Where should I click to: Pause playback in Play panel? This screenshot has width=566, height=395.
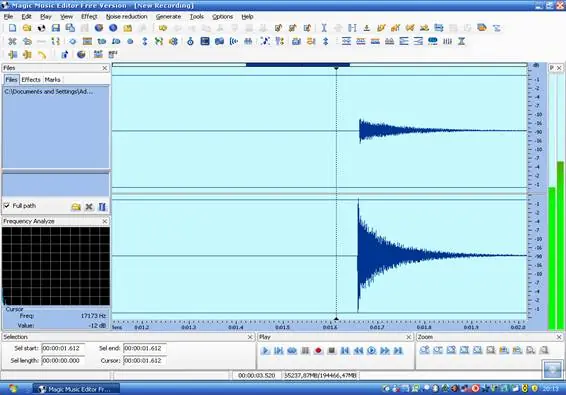click(305, 350)
